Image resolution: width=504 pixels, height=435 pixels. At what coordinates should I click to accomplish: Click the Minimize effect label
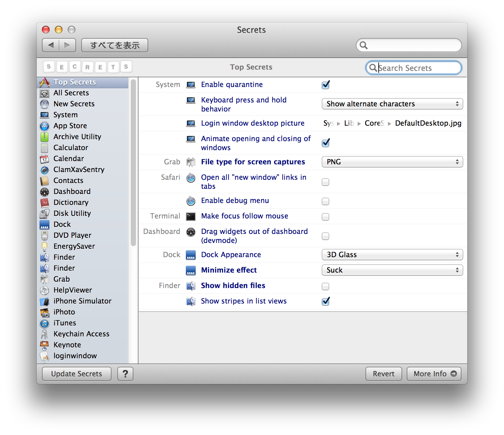click(x=229, y=270)
